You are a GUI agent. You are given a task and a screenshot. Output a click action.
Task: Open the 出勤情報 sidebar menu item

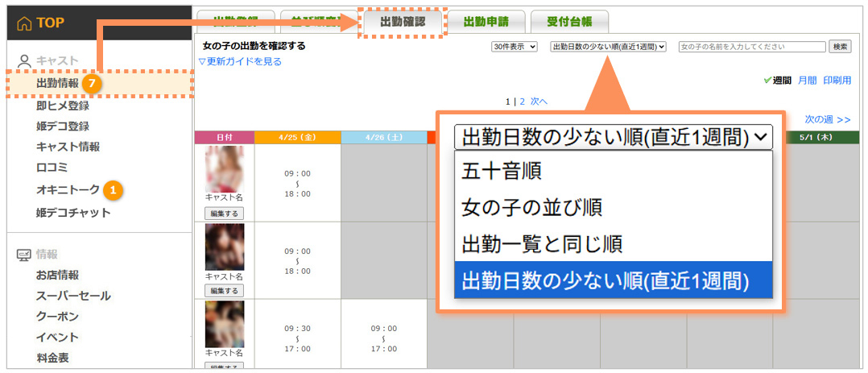[57, 83]
